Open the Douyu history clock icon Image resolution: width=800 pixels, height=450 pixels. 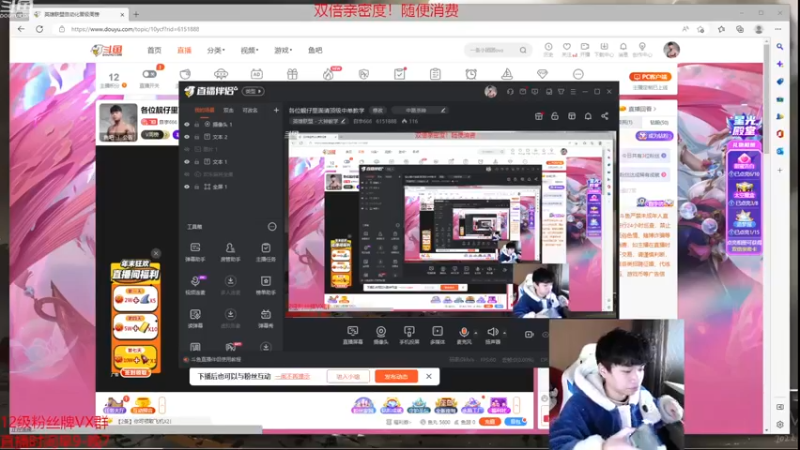548,49
